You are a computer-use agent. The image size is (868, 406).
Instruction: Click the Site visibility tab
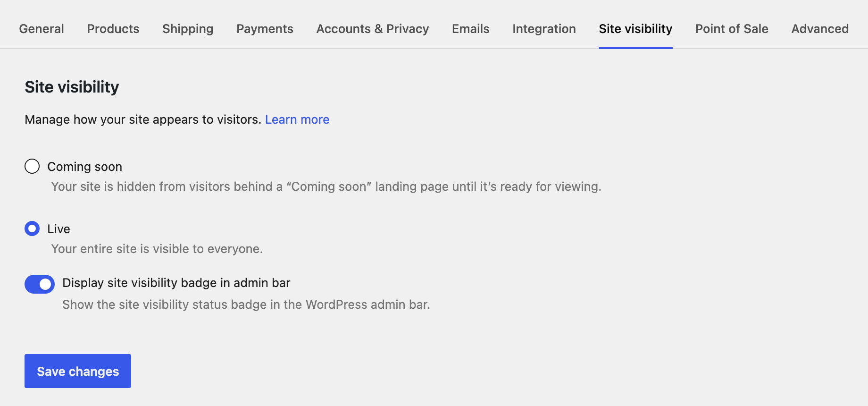pos(635,29)
